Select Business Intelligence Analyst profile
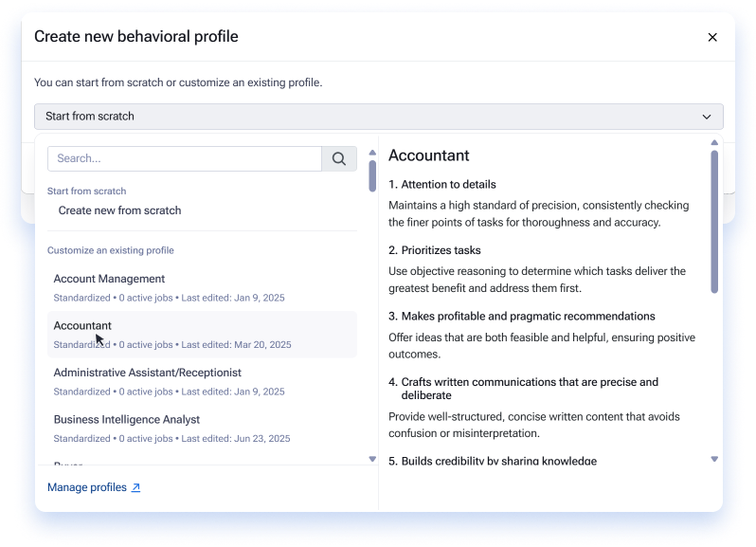 tap(202, 428)
